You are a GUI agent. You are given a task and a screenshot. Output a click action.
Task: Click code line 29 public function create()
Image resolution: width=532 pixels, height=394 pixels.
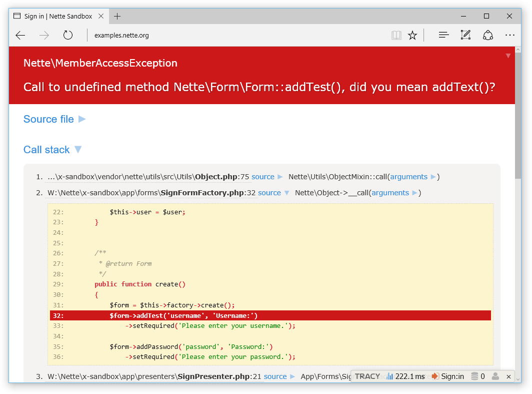(x=140, y=284)
